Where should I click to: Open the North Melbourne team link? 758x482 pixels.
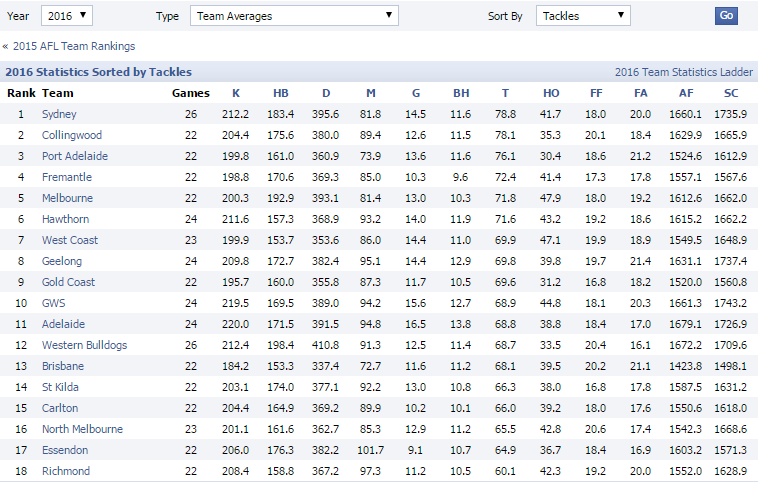82,429
